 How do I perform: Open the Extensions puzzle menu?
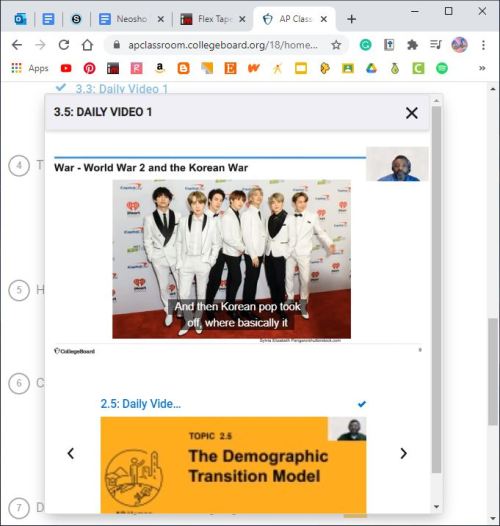point(412,45)
